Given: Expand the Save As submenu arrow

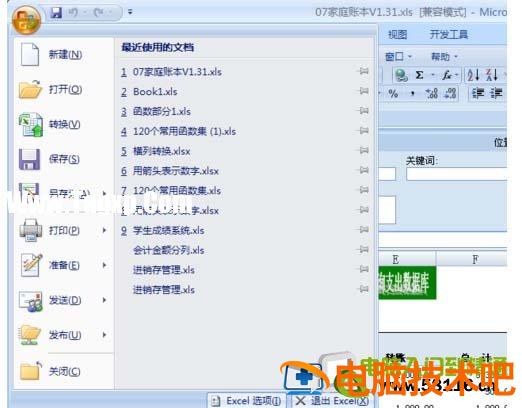Looking at the screenshot, I should 104,193.
